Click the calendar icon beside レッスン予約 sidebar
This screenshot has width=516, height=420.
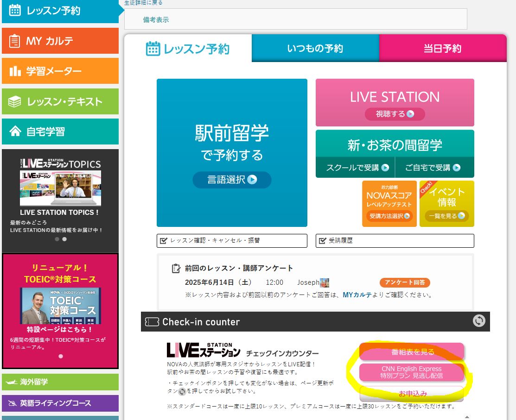click(15, 10)
